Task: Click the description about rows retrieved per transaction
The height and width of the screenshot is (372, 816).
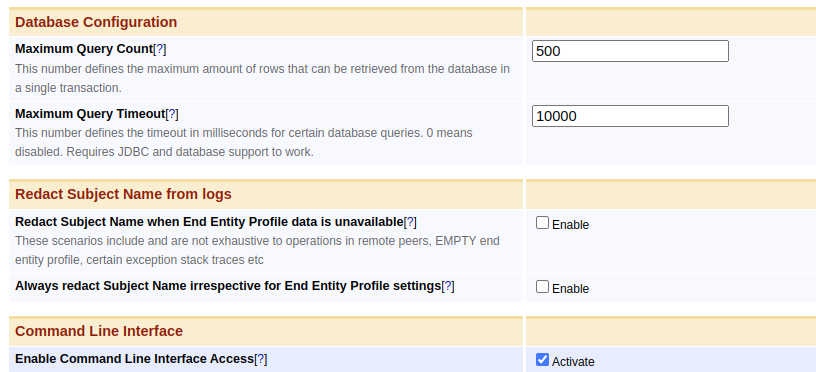Action: pos(262,79)
